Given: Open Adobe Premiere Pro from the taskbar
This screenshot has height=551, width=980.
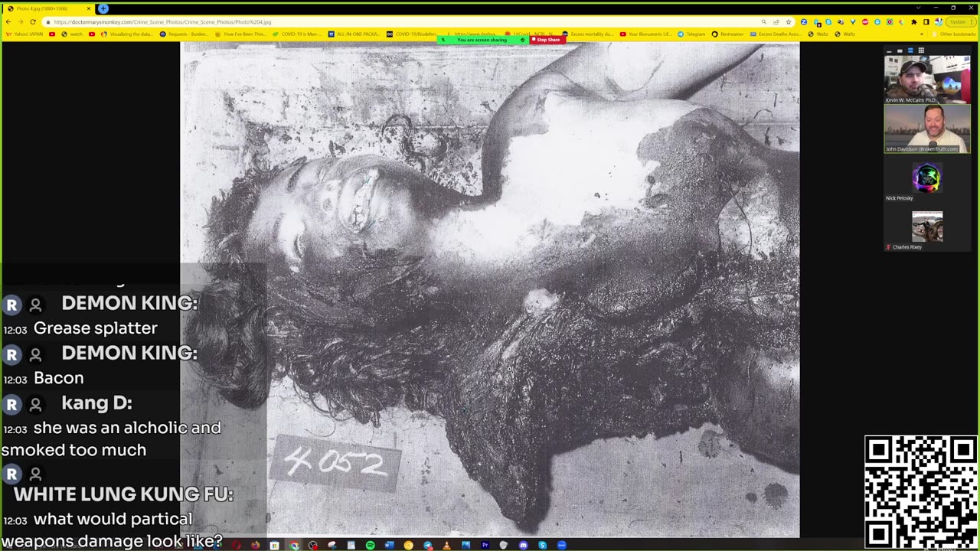Looking at the screenshot, I should coord(485,545).
